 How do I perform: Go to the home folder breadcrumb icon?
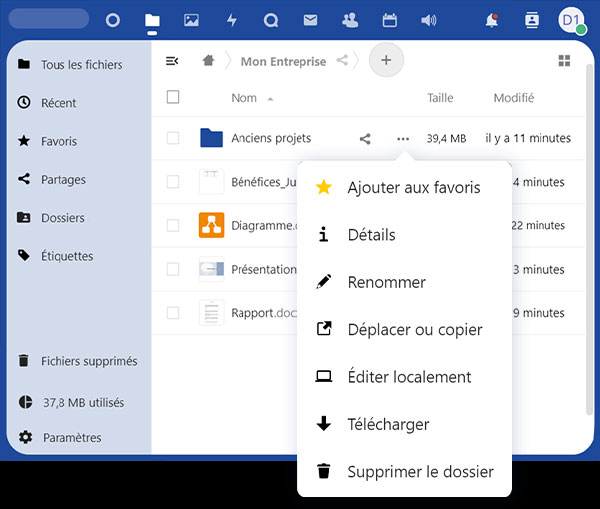point(208,61)
